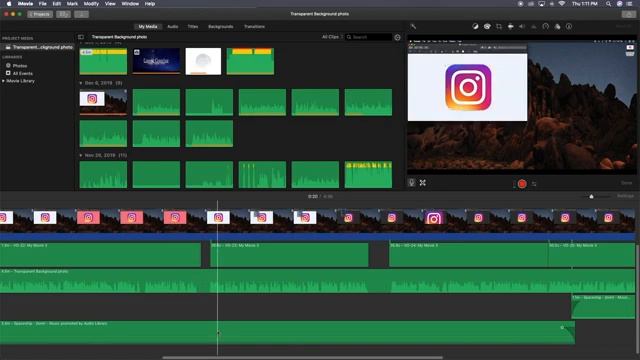Screen dimensions: 640x360
Task: Select the blue title clip thumbnail in browser
Action: (156, 61)
